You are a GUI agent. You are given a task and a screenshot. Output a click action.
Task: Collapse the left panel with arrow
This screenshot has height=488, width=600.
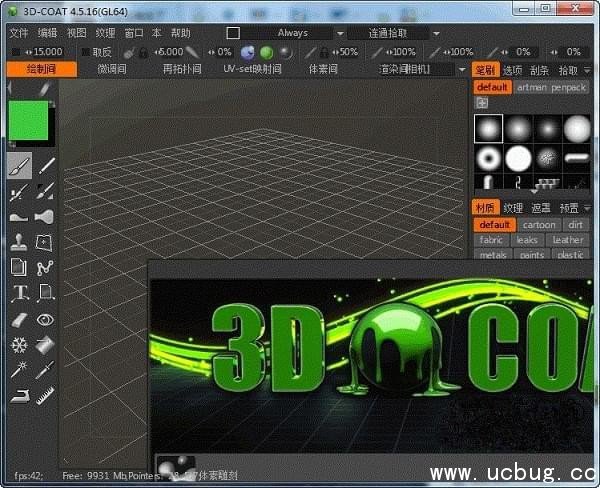click(x=10, y=88)
